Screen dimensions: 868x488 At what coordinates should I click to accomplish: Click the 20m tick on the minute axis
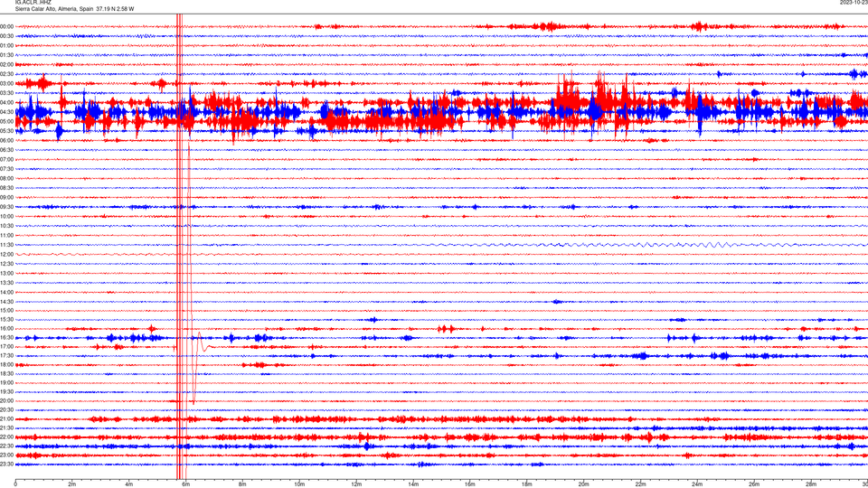click(x=583, y=484)
